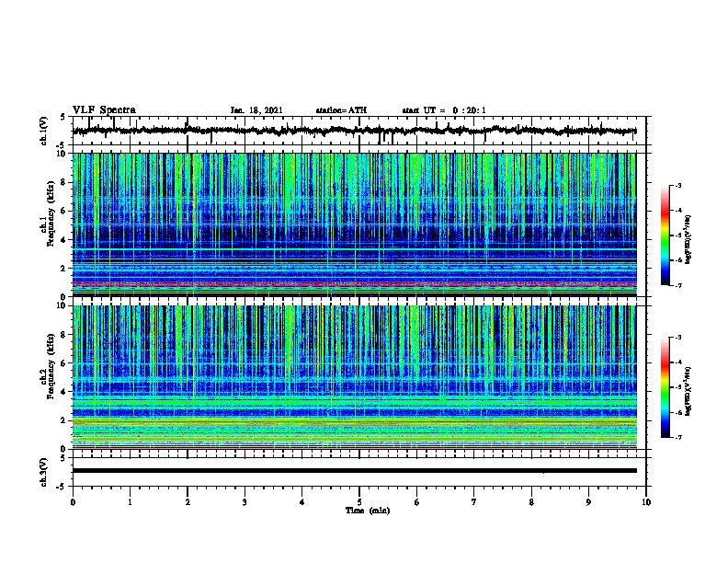Click time axis tick label "1"
This screenshot has height=563, width=728.
(x=130, y=502)
